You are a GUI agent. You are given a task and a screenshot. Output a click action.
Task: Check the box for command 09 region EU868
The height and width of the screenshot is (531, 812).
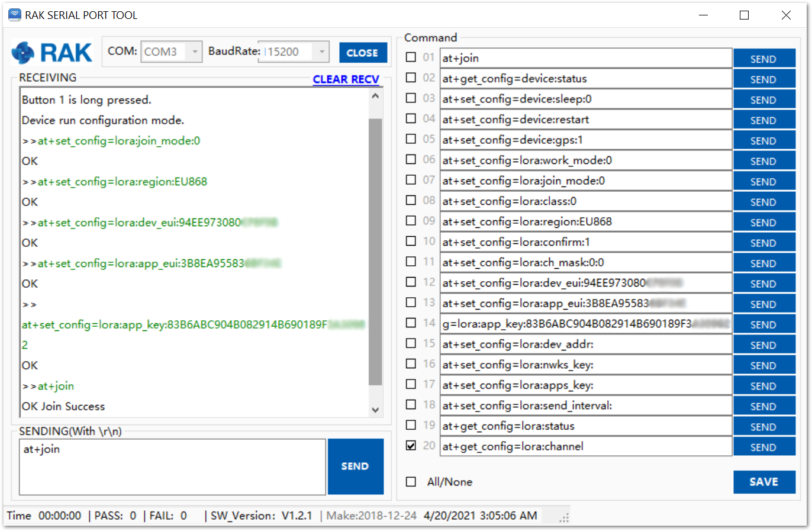[411, 221]
